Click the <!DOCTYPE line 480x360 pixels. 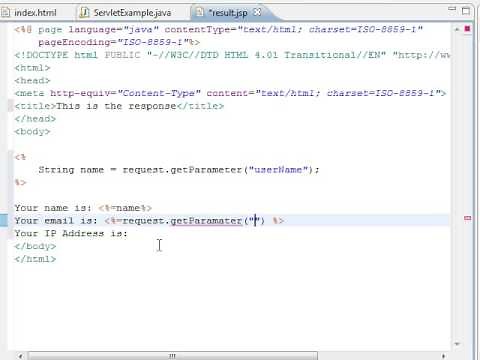tap(232, 55)
